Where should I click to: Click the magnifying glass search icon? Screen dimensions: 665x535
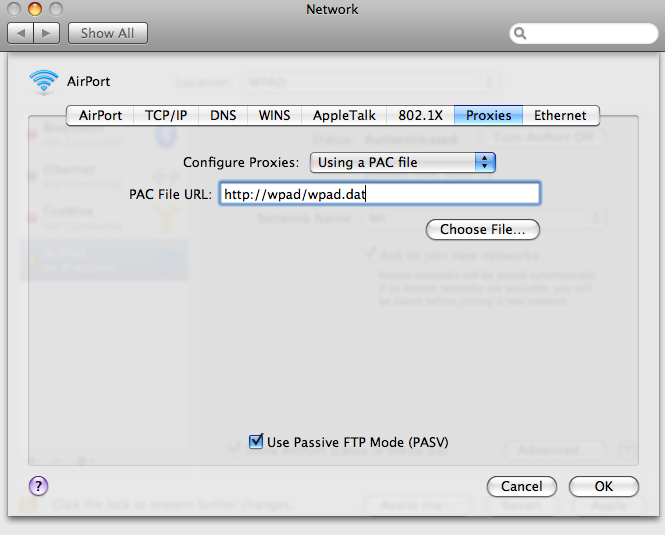(x=520, y=33)
